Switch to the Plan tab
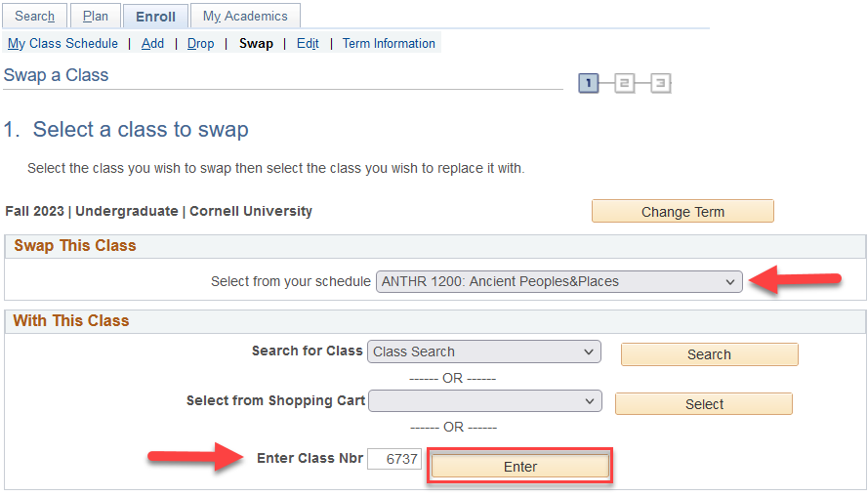868x496 pixels. coord(95,17)
